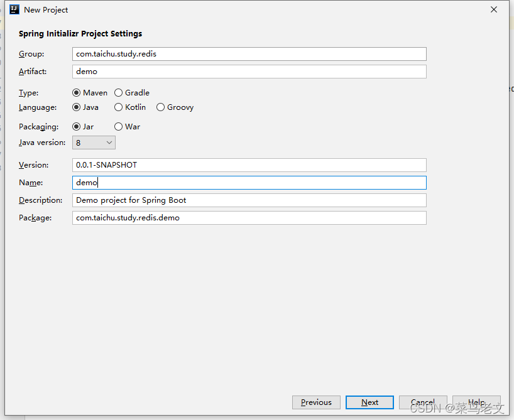514x420 pixels.
Task: Click the Artifact label
Action: tap(33, 72)
